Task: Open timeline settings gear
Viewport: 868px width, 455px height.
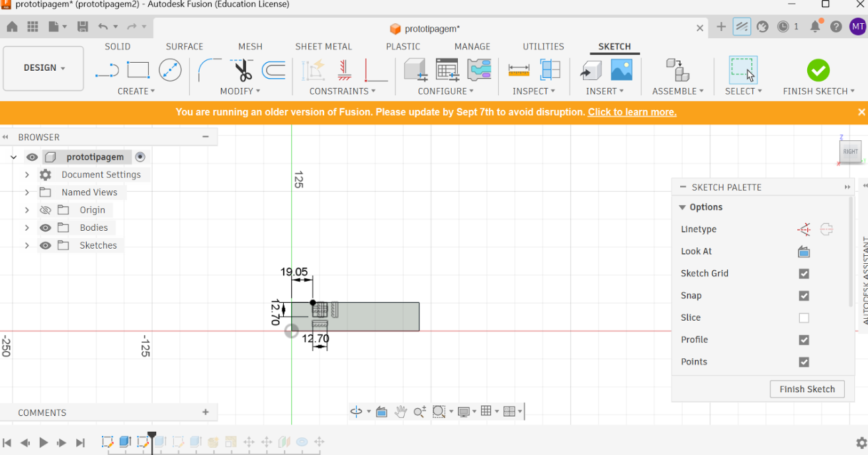Action: [861, 442]
